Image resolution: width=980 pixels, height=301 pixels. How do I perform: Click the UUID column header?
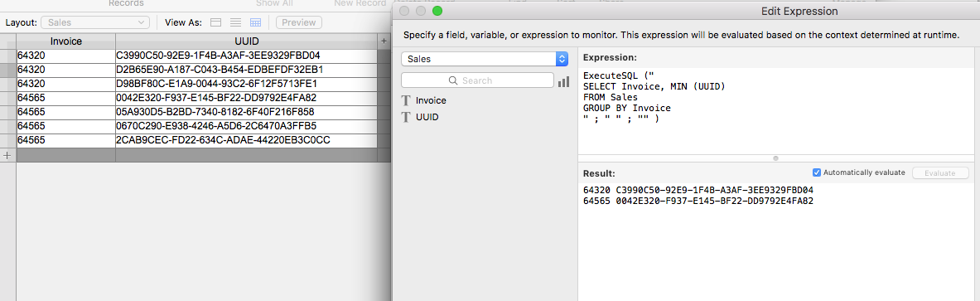246,41
